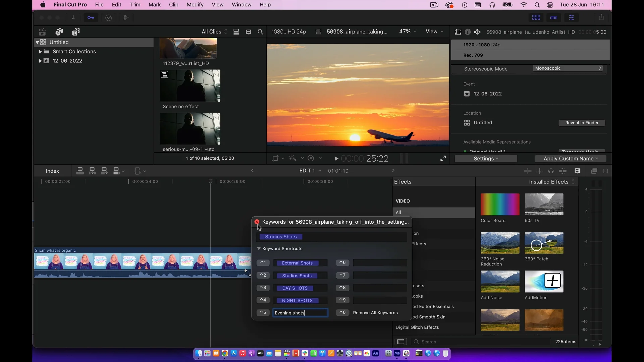Screen dimensions: 644x362
Task: Click the Reveal In Finder button
Action: coord(582,123)
